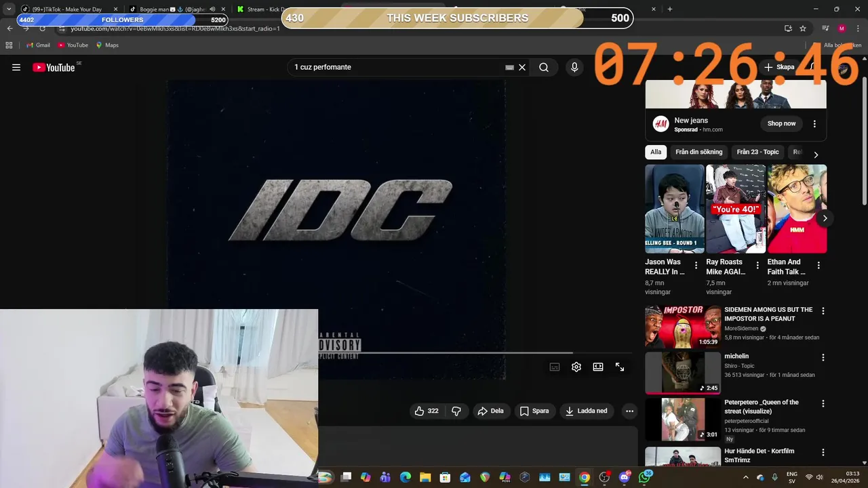Mute the Boggie man tab audio
Viewport: 868px width, 488px height.
coord(212,9)
